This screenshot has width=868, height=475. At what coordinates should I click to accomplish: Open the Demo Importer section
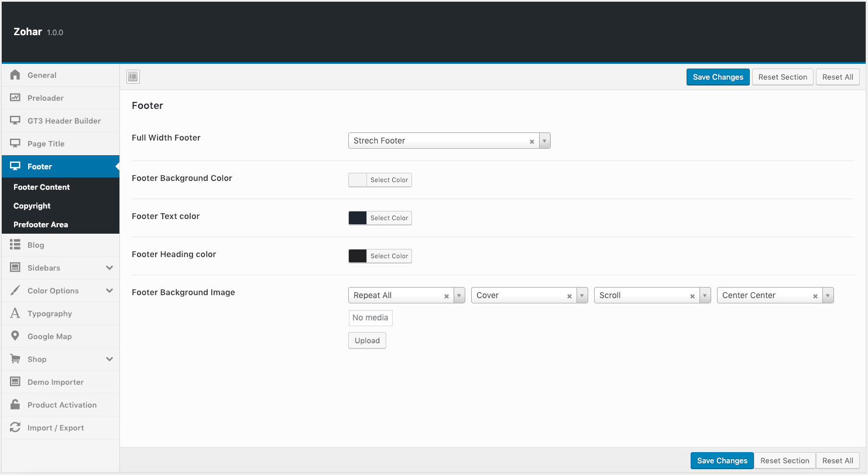pos(60,382)
